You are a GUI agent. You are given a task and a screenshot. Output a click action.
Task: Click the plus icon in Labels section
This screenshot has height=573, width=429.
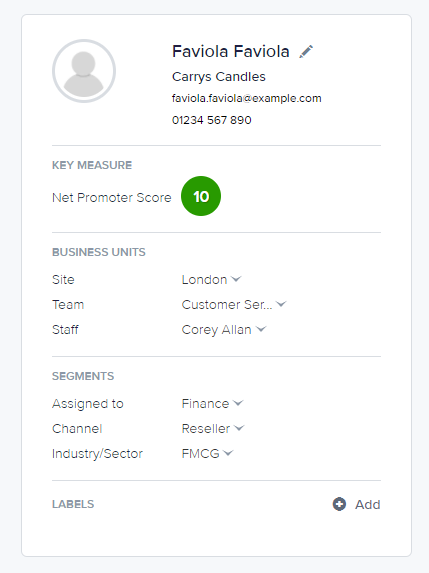pos(339,504)
